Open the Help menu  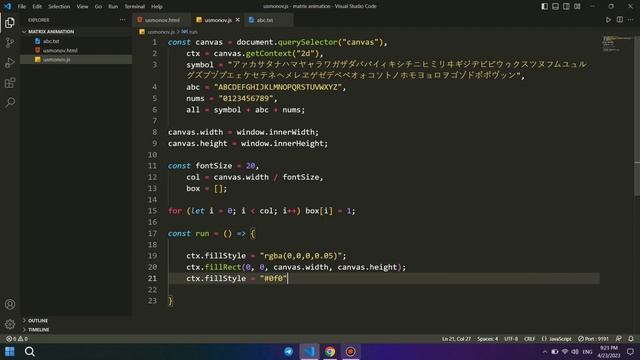coord(157,7)
